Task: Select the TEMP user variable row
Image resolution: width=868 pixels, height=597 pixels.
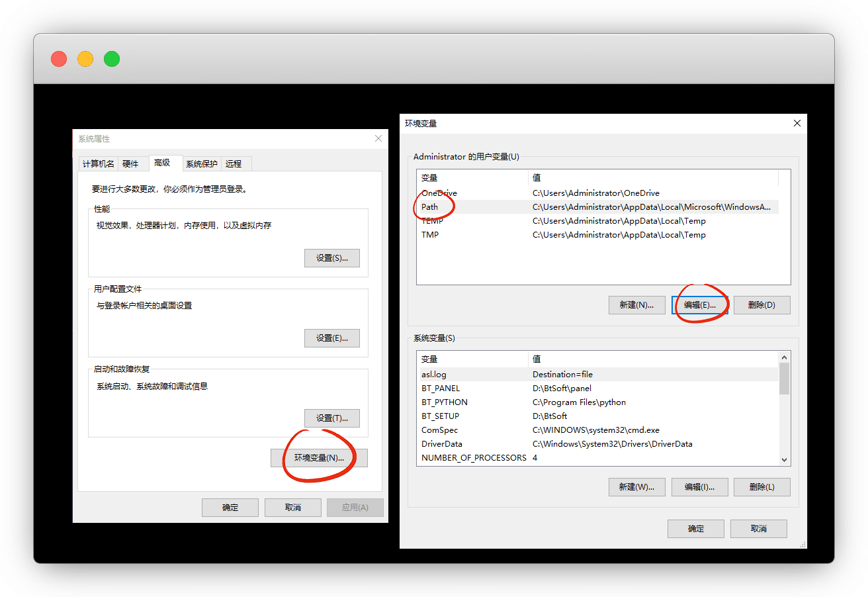Action: coord(597,221)
